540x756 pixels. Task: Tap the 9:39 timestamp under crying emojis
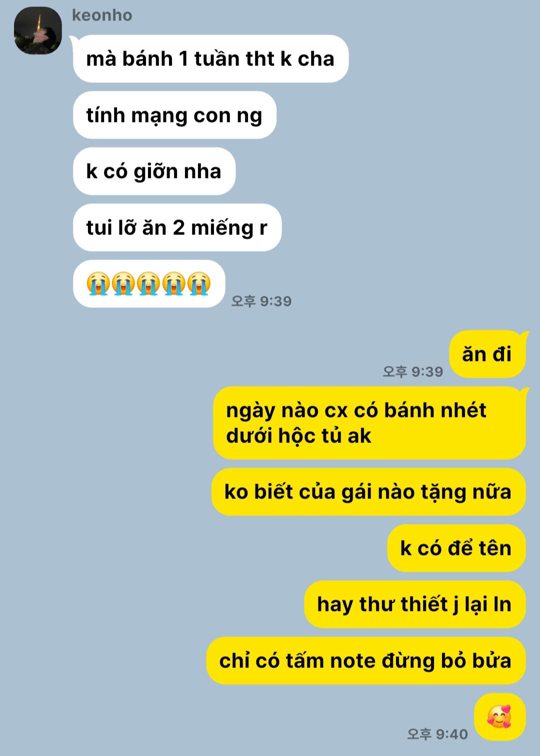tap(261, 301)
